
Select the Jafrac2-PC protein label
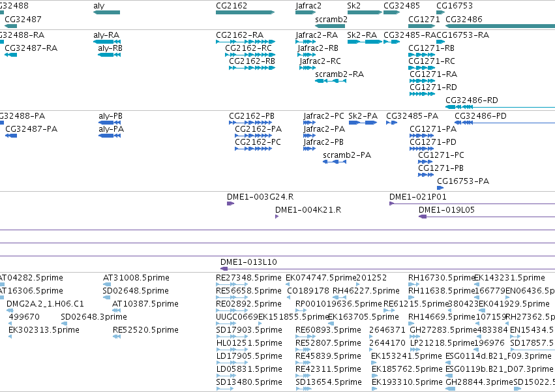(323, 116)
